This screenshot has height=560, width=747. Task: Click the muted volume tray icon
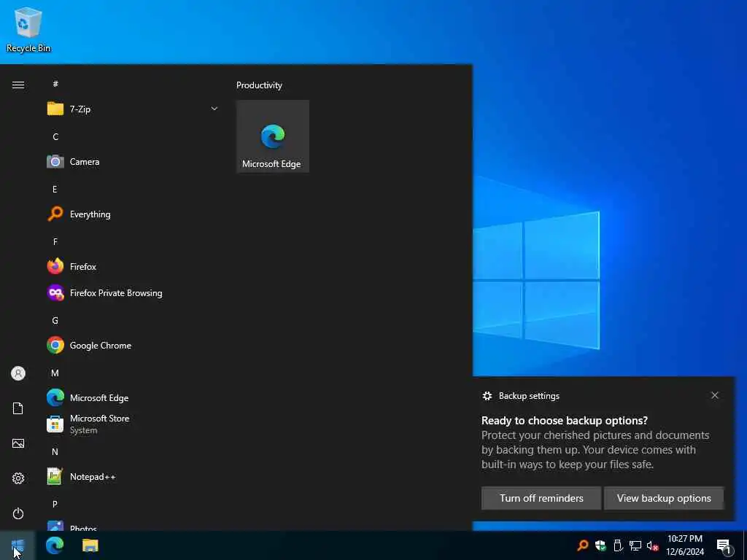[x=653, y=545]
